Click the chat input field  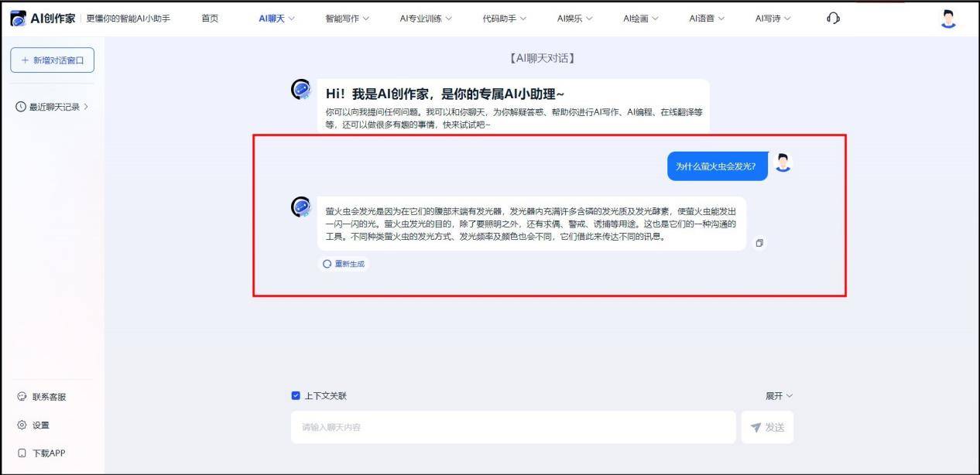click(512, 427)
